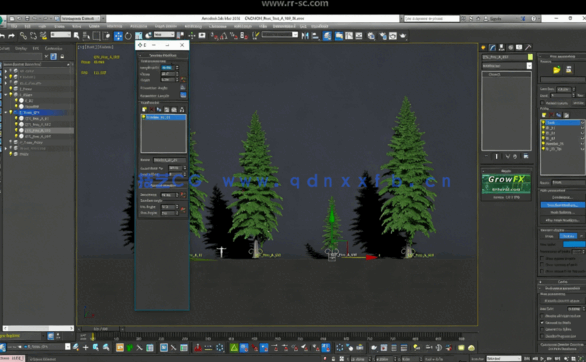Select the Select and Link tool
Viewport: 586px width, 362px height.
click(x=23, y=36)
